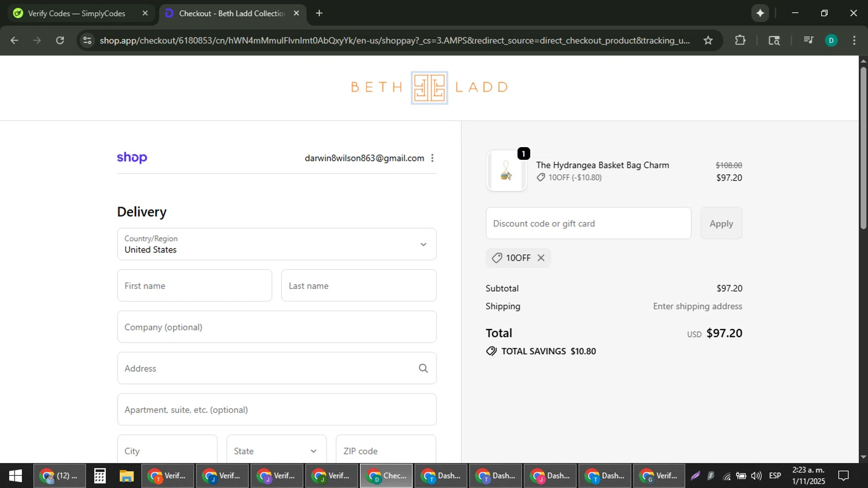Open a new browser tab

pos(319,13)
